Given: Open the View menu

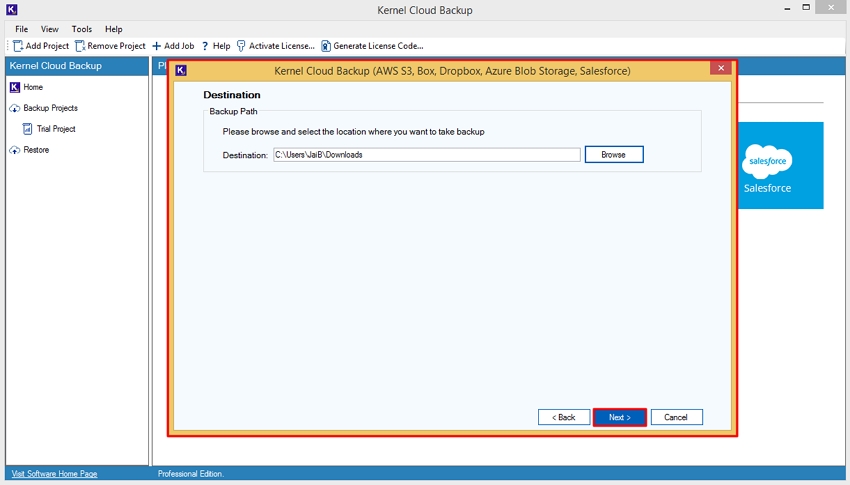Looking at the screenshot, I should click(49, 29).
